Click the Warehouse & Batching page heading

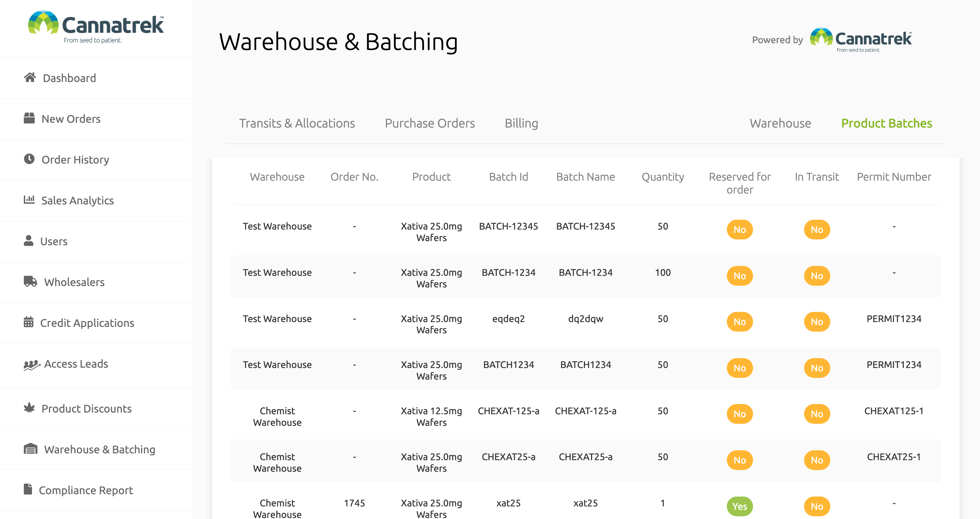pyautogui.click(x=338, y=41)
